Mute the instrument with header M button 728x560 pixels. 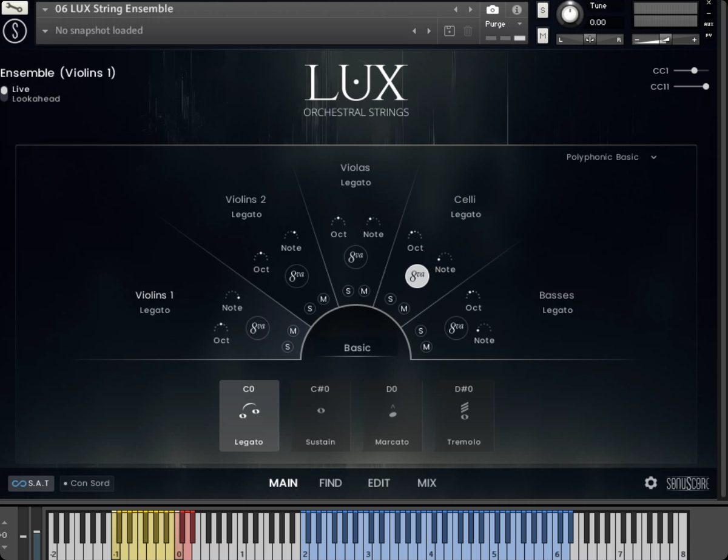[542, 36]
